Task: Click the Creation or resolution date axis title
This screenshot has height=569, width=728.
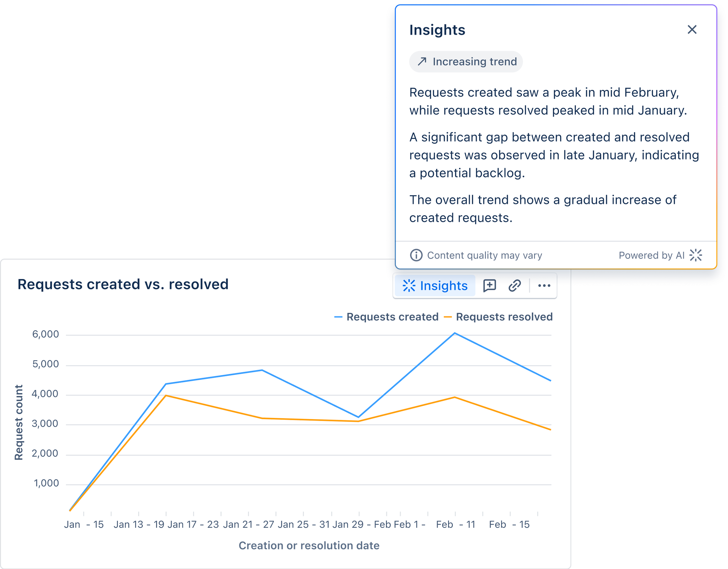Action: 309,545
